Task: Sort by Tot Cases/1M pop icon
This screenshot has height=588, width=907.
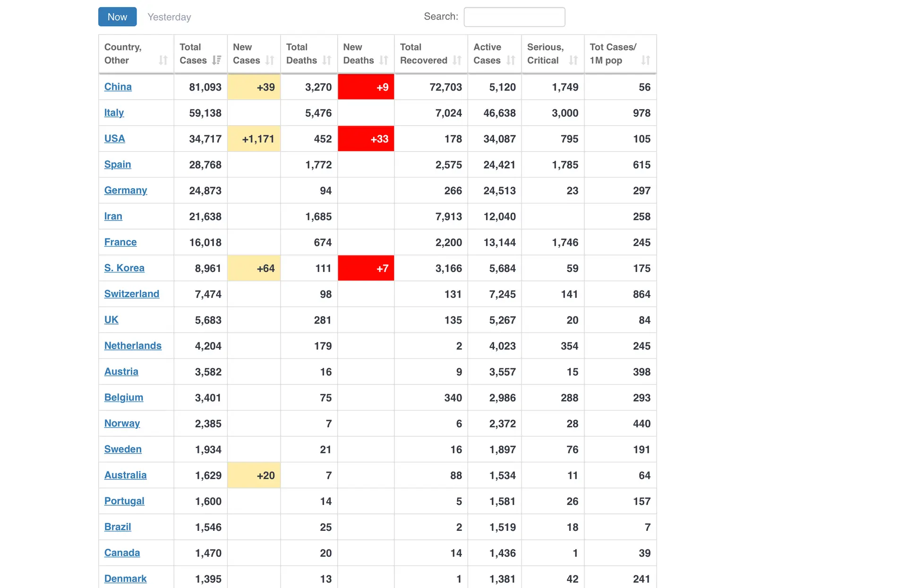Action: 646,60
